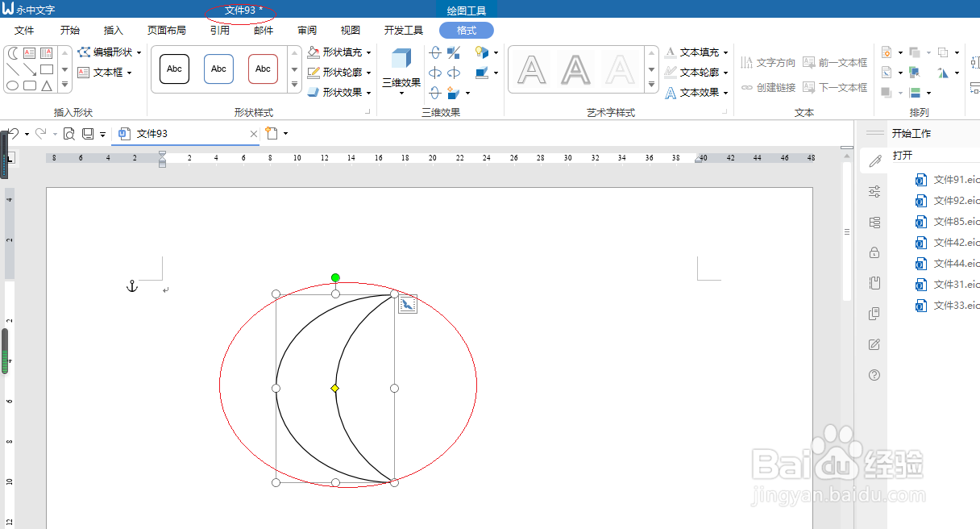The height and width of the screenshot is (529, 980).
Task: Open the 形状填充 Shape Fill dropdown
Action: coord(368,53)
